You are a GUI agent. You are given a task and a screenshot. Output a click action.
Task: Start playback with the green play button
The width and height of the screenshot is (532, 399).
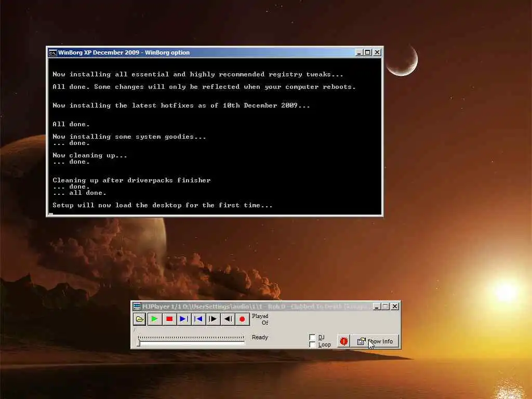pyautogui.click(x=154, y=319)
